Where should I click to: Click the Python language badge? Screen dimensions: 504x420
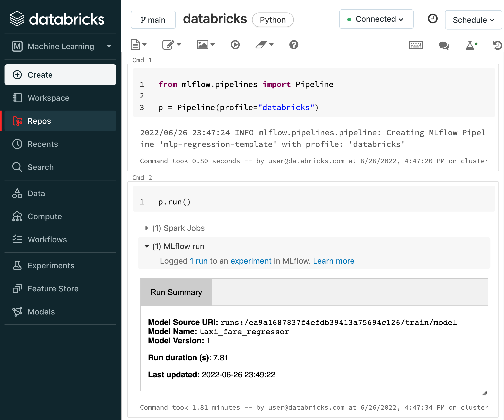[x=273, y=20]
